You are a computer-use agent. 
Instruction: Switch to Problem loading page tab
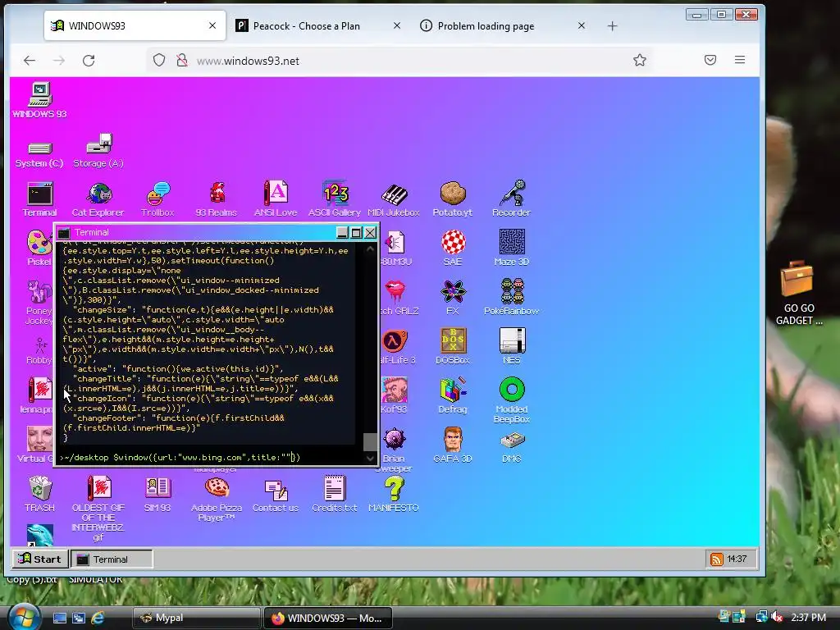486,25
